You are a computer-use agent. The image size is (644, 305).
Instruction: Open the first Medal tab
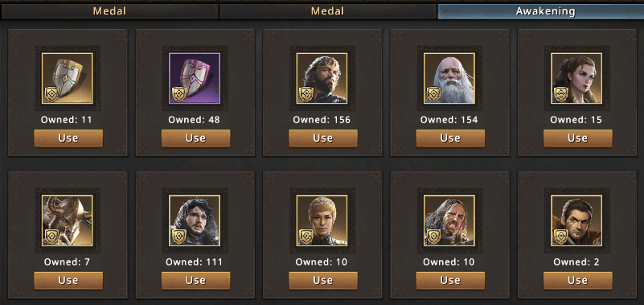[x=109, y=11]
